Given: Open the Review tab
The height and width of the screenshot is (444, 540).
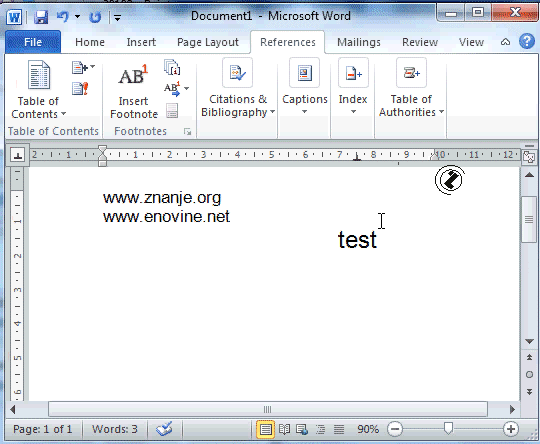Looking at the screenshot, I should (420, 42).
